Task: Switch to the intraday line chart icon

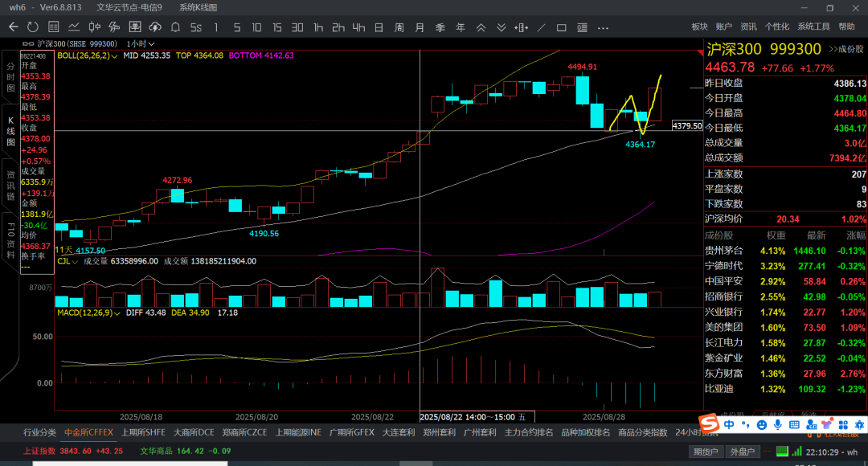Action: pos(74,27)
